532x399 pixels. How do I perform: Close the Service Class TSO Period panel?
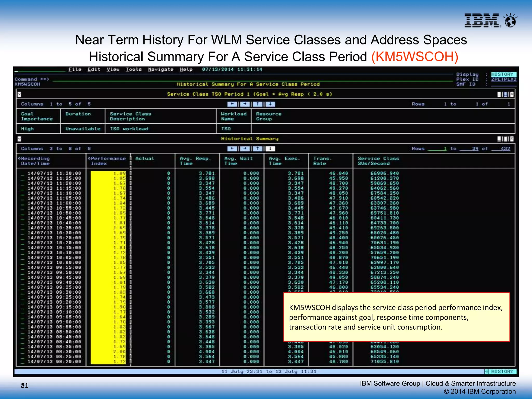pyautogui.click(x=512, y=94)
